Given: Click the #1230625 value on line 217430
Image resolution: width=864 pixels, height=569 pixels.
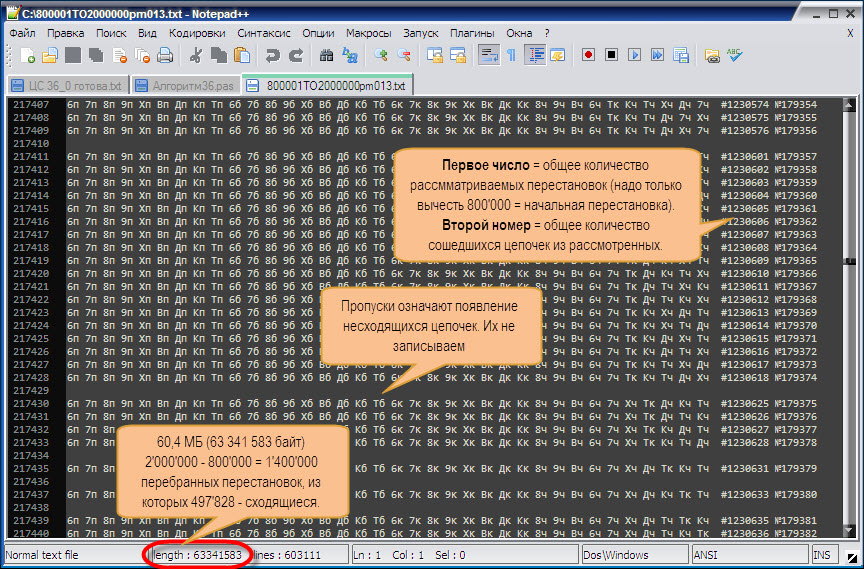Looking at the screenshot, I should point(744,404).
